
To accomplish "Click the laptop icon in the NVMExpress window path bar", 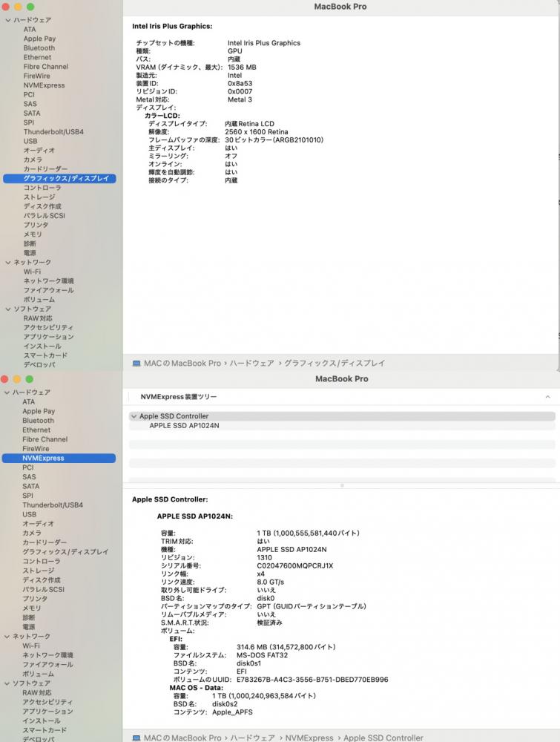I will point(136,738).
